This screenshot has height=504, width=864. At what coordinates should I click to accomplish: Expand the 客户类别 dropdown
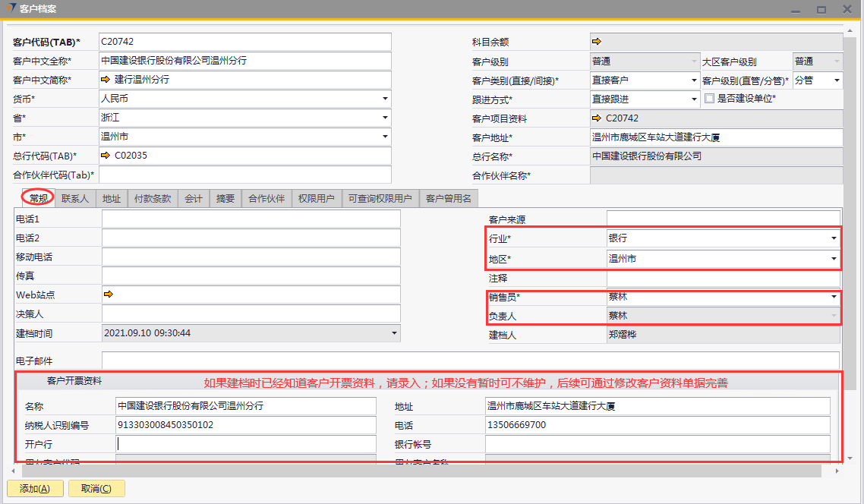point(694,80)
